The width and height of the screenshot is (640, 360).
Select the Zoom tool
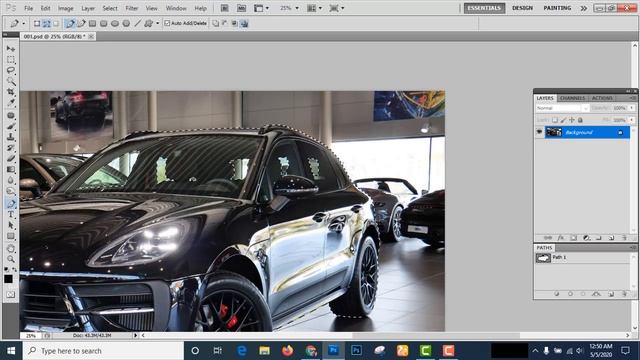(x=11, y=259)
